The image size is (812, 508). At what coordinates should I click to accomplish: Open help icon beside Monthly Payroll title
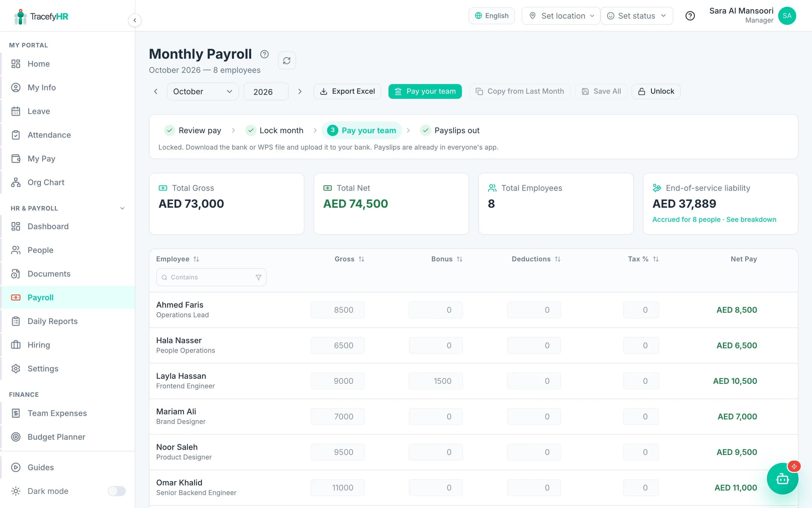coord(264,54)
